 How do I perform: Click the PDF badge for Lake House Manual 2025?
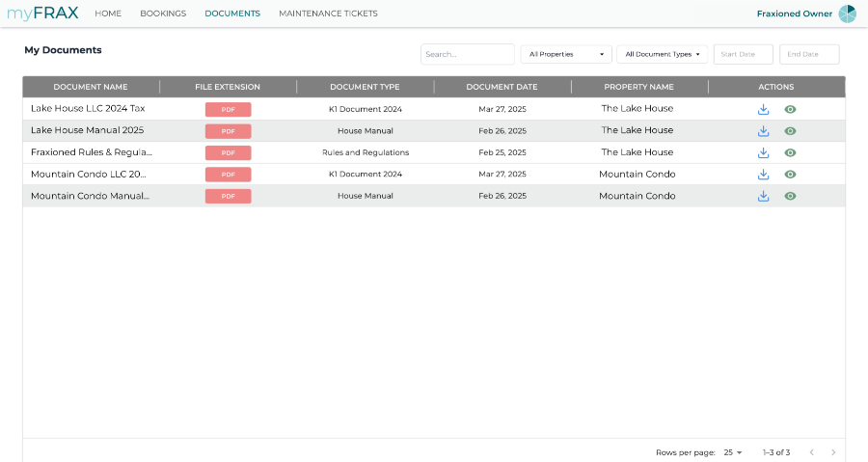click(228, 131)
